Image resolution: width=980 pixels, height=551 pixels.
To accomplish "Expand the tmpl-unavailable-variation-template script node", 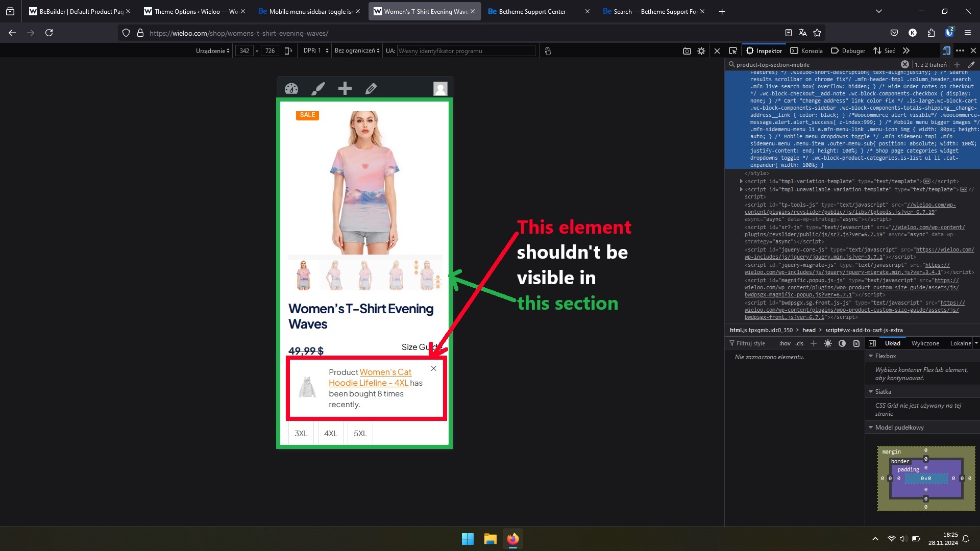I will 741,189.
